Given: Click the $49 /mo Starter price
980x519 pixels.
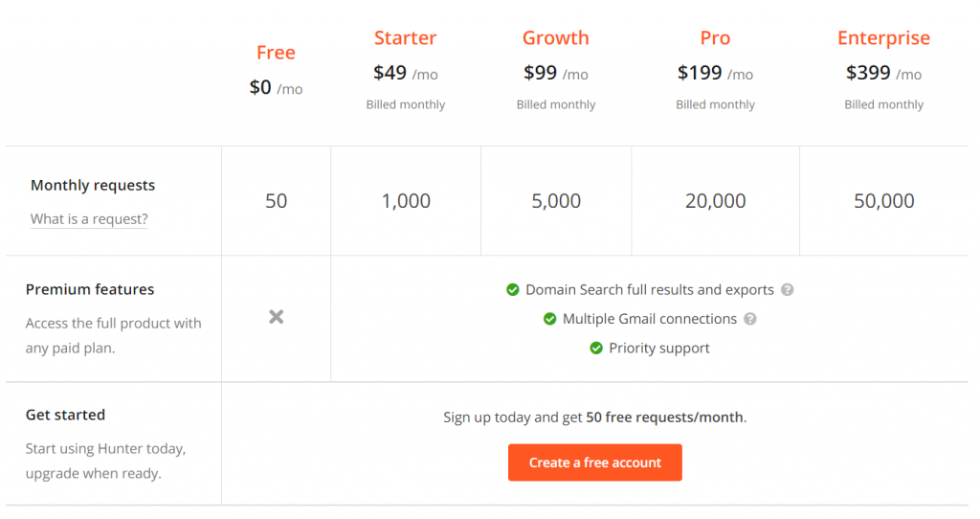Looking at the screenshot, I should (406, 73).
